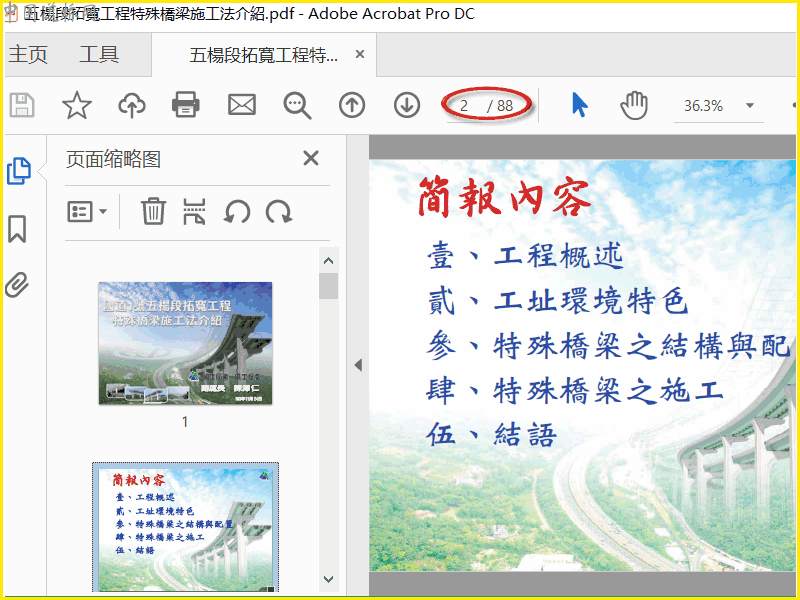Switch to the 主页 tab
This screenshot has width=800, height=600.
(x=28, y=55)
